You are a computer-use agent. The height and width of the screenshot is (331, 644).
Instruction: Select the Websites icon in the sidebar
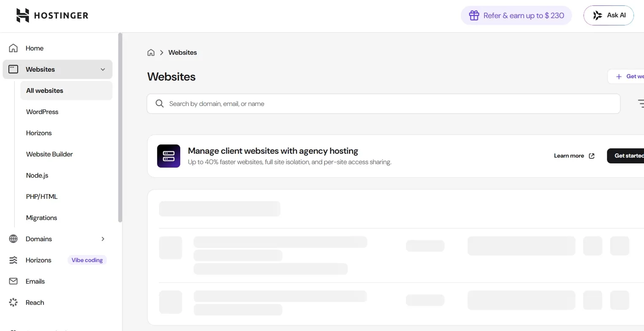13,69
